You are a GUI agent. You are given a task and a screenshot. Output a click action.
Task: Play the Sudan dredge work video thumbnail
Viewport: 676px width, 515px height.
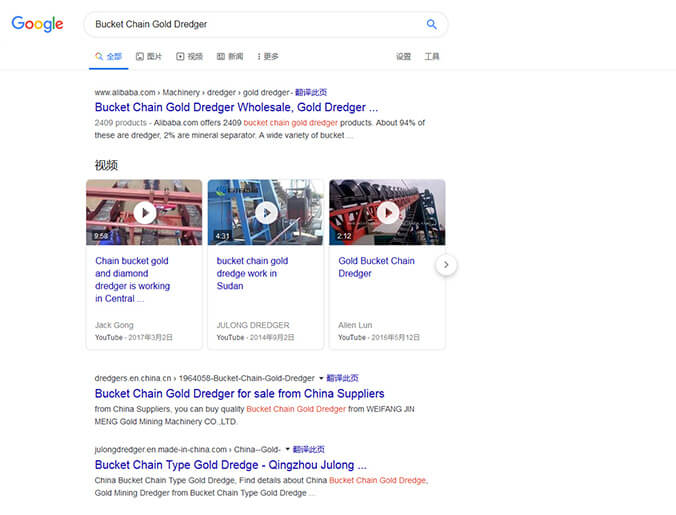click(266, 212)
